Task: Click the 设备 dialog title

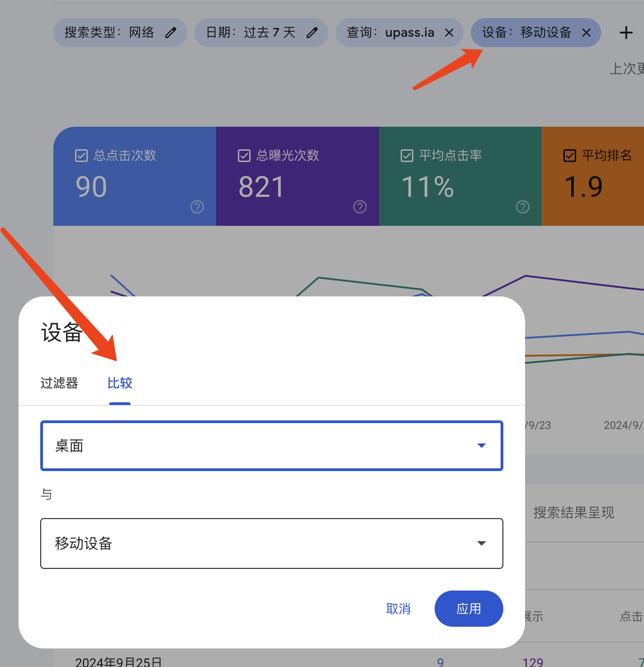Action: coord(62,333)
